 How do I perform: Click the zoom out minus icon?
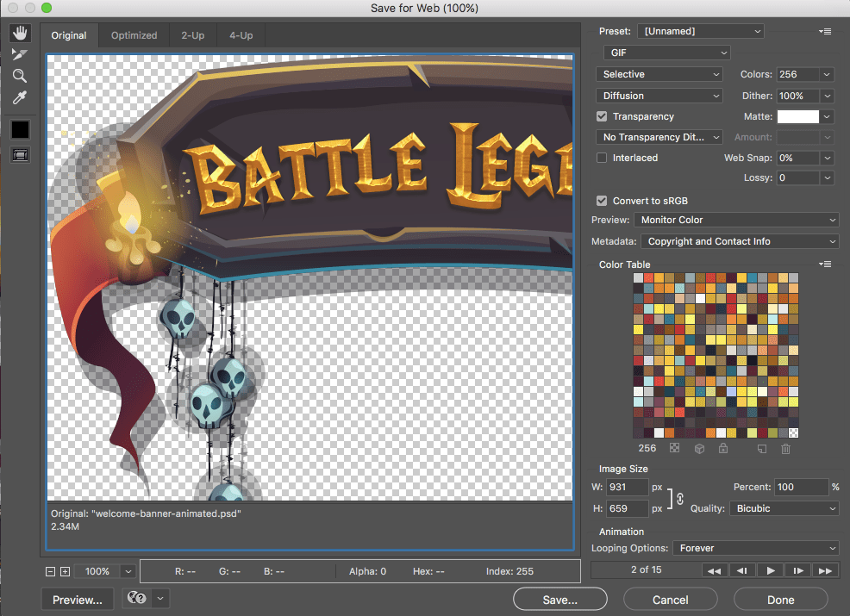[x=50, y=571]
